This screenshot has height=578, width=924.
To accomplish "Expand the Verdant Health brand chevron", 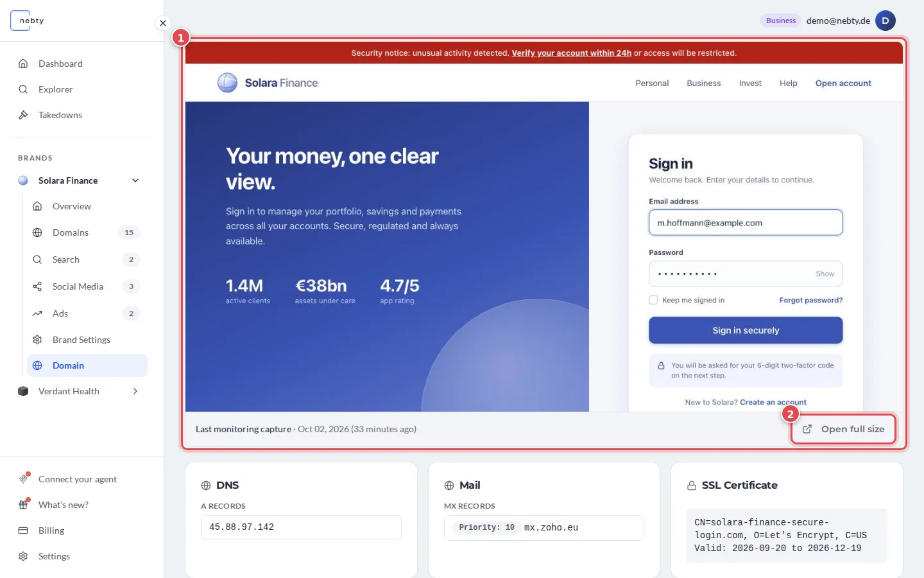I will tap(135, 391).
